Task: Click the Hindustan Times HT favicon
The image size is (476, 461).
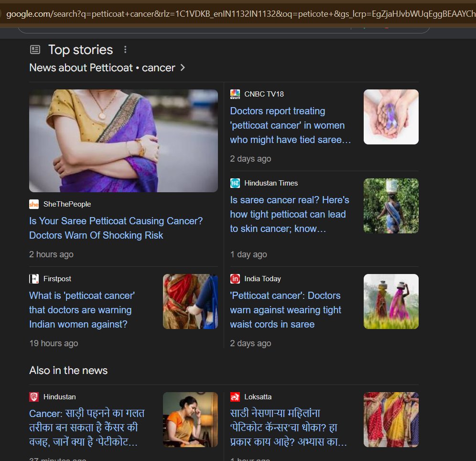Action: click(235, 183)
